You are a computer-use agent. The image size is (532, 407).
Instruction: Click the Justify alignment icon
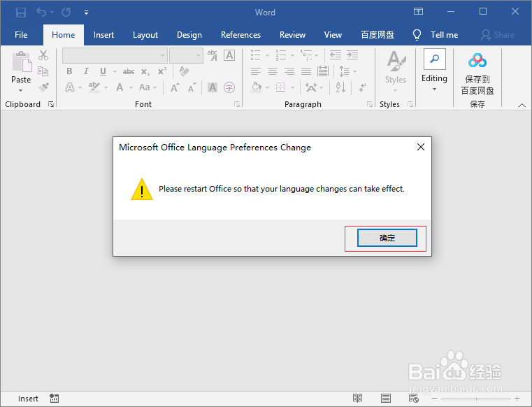point(306,71)
